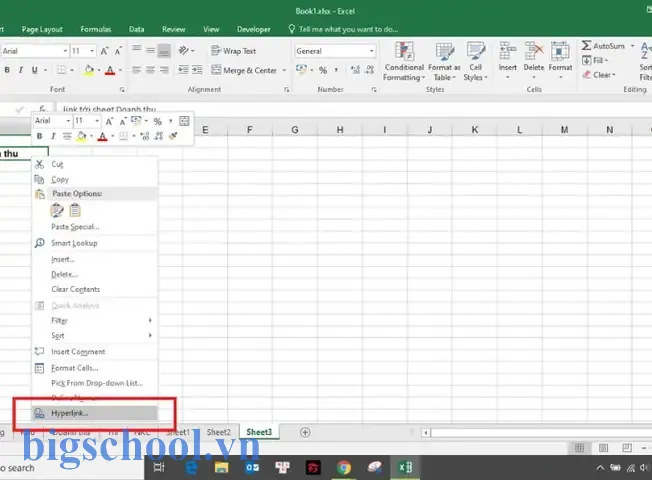Expand the Merge & Center dropdown arrow
The image size is (652, 480).
284,70
